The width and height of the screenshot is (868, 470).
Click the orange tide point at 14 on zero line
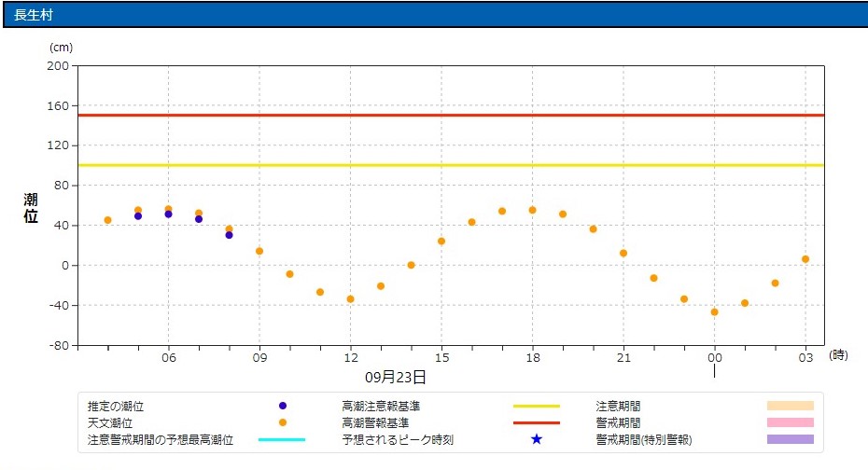pyautogui.click(x=412, y=266)
